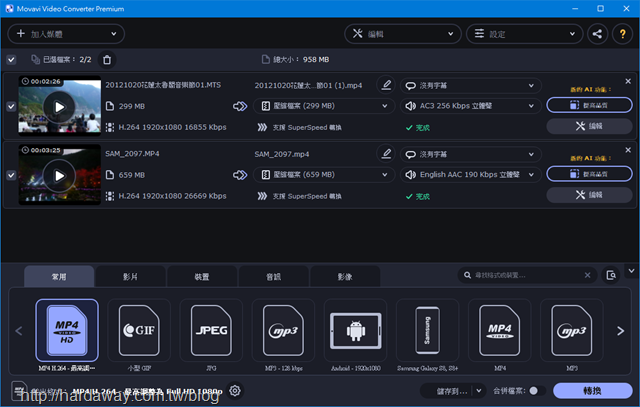Remove the SAM_2097.MP4 file with X

(x=628, y=150)
